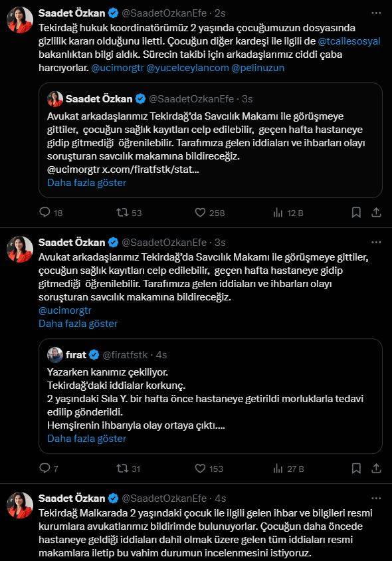Bookmark the second tweet quoting fırat
Viewport: 392px width, 561px height.
coord(356,469)
